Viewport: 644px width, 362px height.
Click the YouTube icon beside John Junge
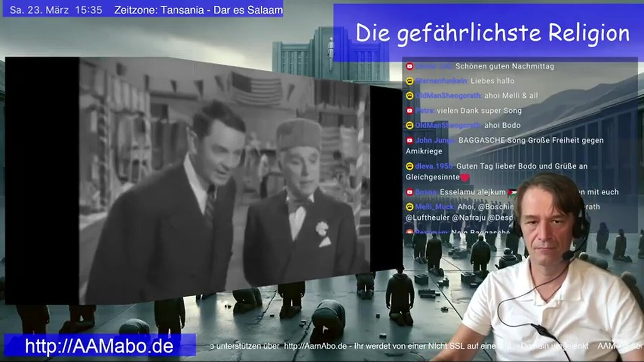[x=410, y=141]
